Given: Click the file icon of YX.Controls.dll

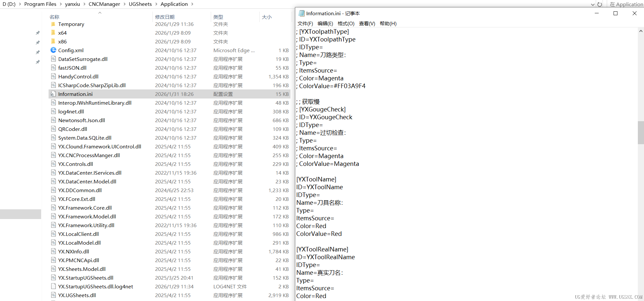Looking at the screenshot, I should pos(53,164).
